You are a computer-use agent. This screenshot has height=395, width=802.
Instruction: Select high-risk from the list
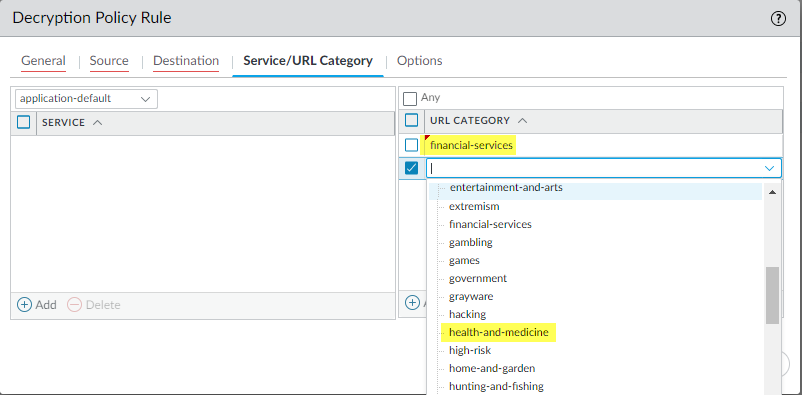click(470, 350)
